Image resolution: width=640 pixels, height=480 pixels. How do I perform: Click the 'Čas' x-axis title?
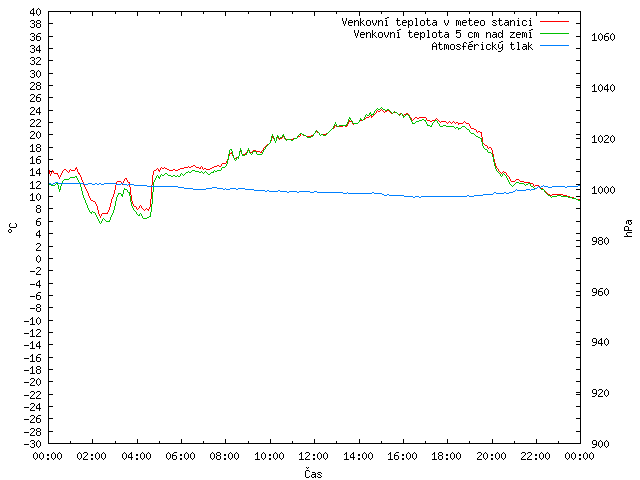(313, 473)
